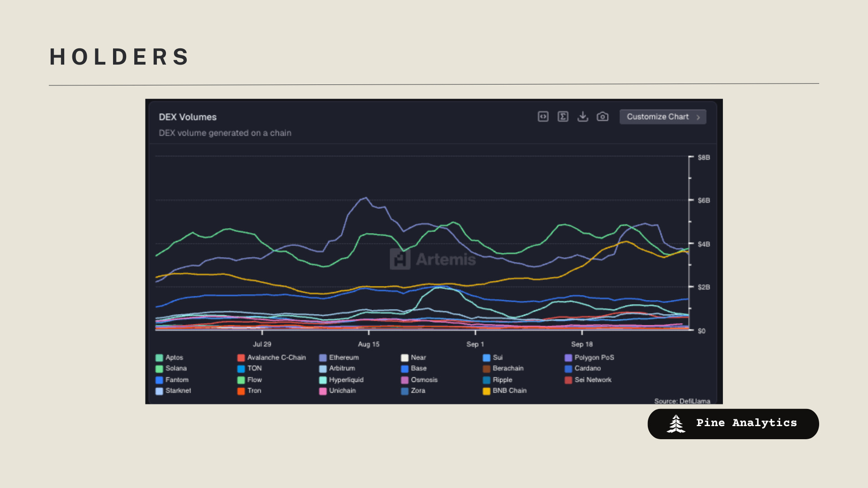The image size is (868, 488).
Task: Click the Tron legend icon
Action: [x=241, y=391]
